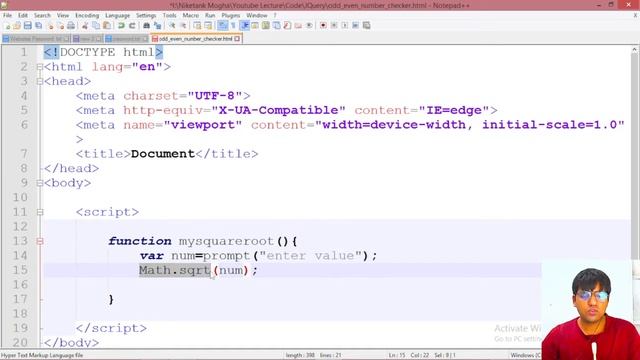Zoom out using the toolbar icon
This screenshot has width=640, height=360.
183,26
